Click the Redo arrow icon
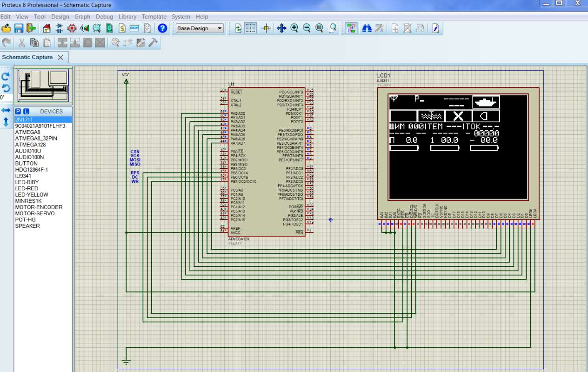 tap(6, 43)
